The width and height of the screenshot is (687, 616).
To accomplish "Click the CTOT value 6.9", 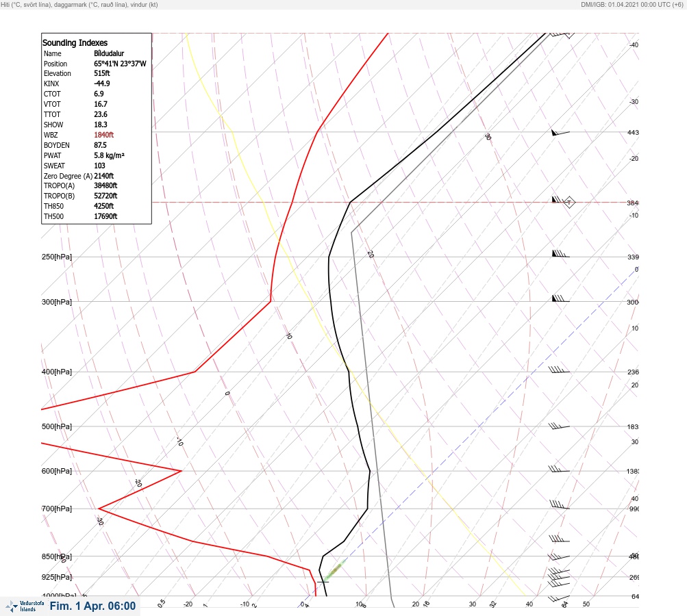I will (x=99, y=94).
